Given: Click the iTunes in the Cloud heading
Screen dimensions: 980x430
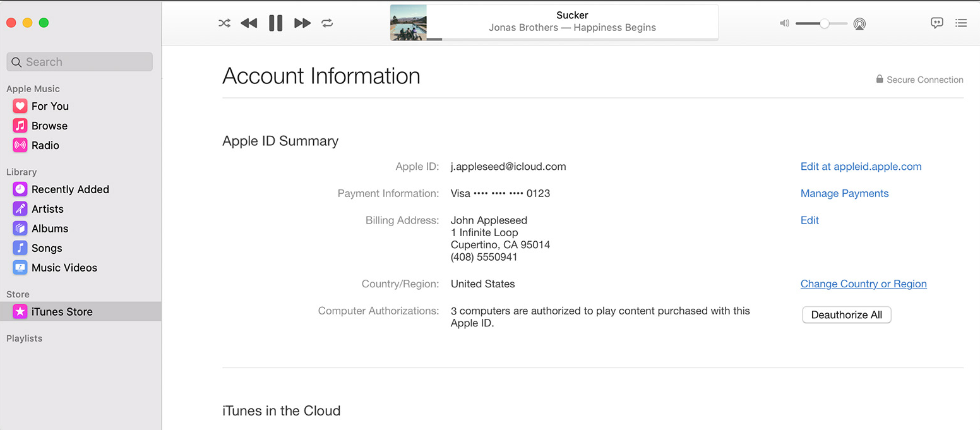Looking at the screenshot, I should coord(282,410).
